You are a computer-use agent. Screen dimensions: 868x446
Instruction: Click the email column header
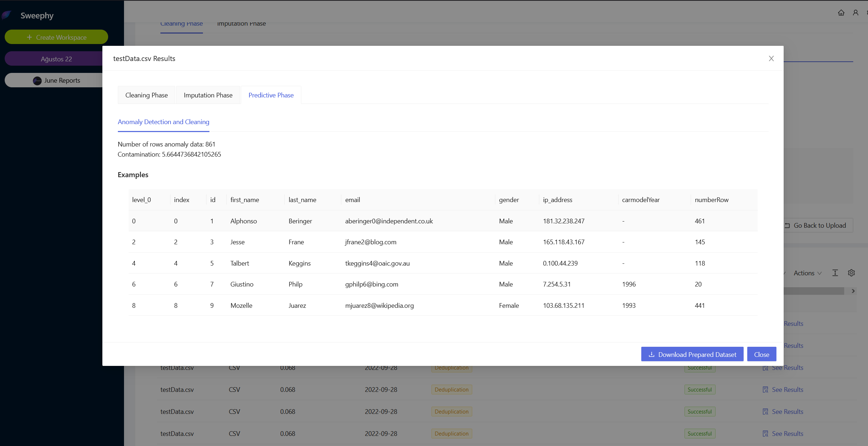click(418, 200)
